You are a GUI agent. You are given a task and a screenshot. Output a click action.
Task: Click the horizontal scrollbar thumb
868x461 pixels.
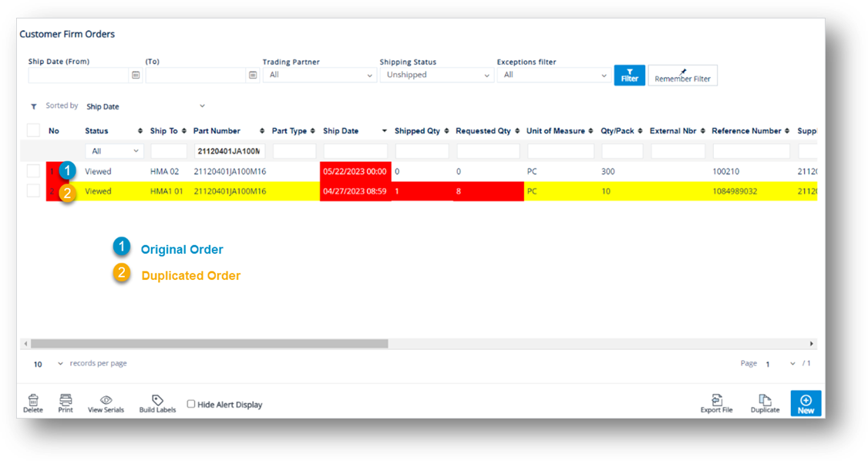[209, 344]
